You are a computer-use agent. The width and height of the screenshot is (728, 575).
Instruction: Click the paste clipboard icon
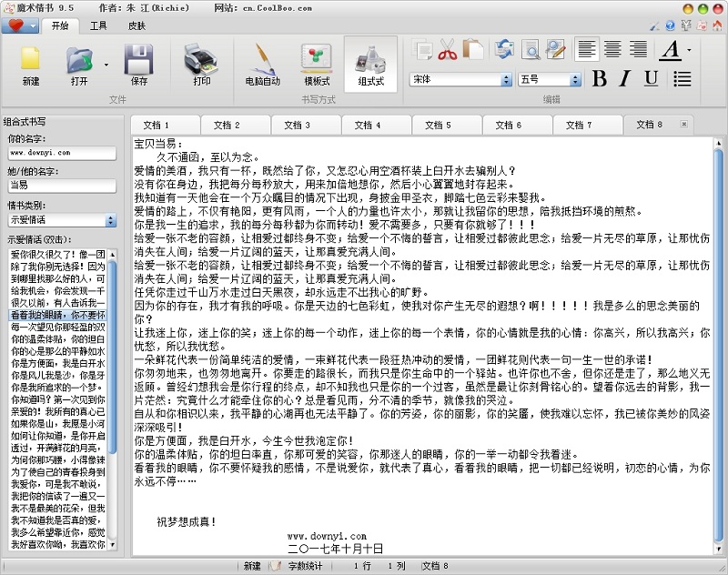[x=472, y=50]
